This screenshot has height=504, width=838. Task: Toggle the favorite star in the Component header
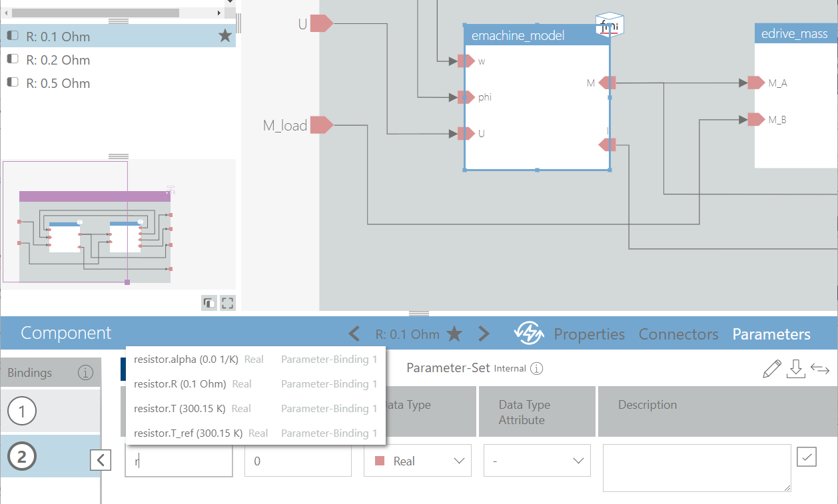point(454,334)
